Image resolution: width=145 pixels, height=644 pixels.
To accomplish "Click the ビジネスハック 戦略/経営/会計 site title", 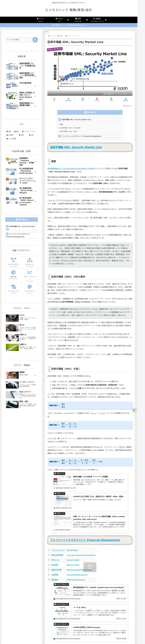I will point(68,10).
